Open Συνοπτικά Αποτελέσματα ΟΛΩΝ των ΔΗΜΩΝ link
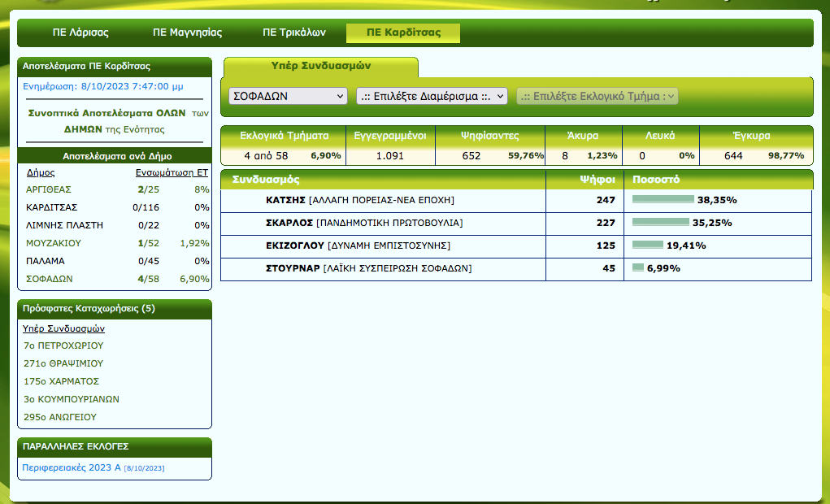The width and height of the screenshot is (830, 504). (x=114, y=121)
